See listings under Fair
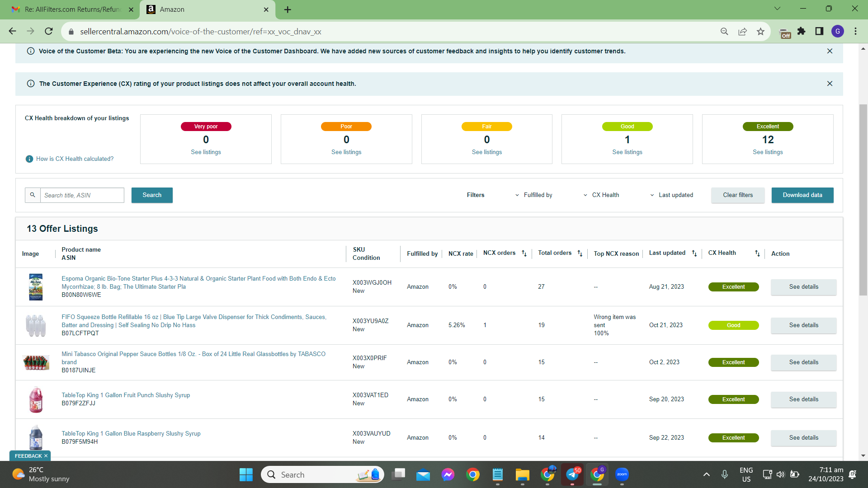Screen dimensions: 868x488 (x=487, y=152)
